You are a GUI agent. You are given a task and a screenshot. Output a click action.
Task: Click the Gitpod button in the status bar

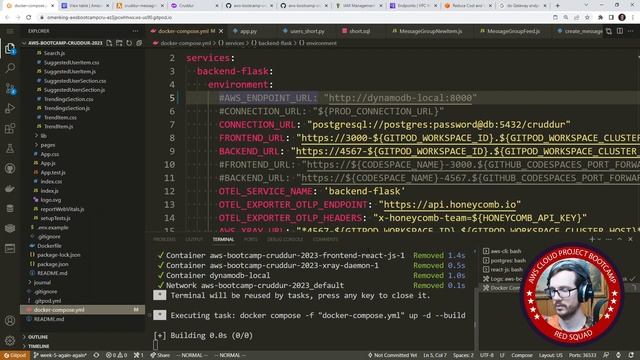click(x=15, y=355)
